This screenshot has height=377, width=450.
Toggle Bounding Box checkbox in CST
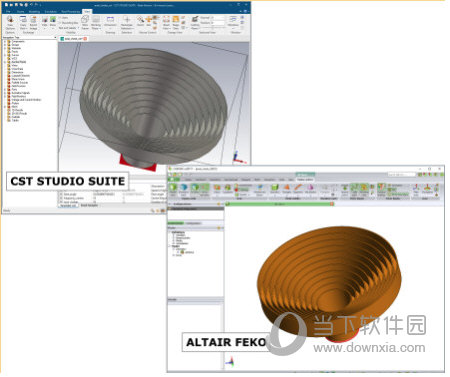60,23
